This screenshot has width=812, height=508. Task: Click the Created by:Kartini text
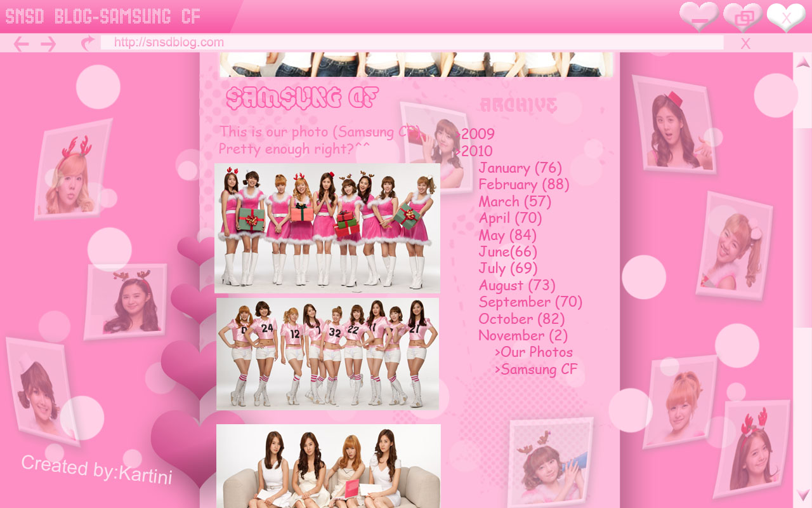[96, 470]
